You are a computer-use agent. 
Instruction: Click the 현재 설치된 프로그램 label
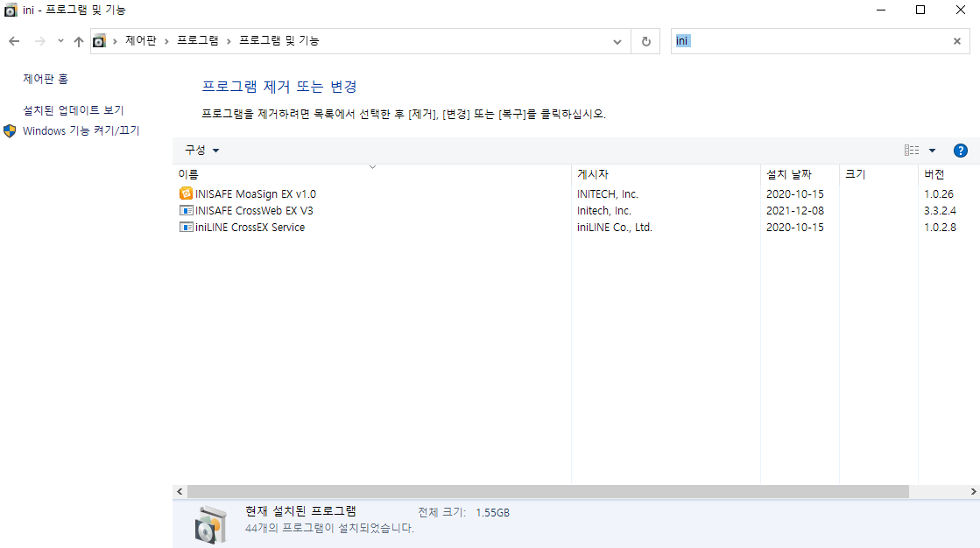[300, 511]
